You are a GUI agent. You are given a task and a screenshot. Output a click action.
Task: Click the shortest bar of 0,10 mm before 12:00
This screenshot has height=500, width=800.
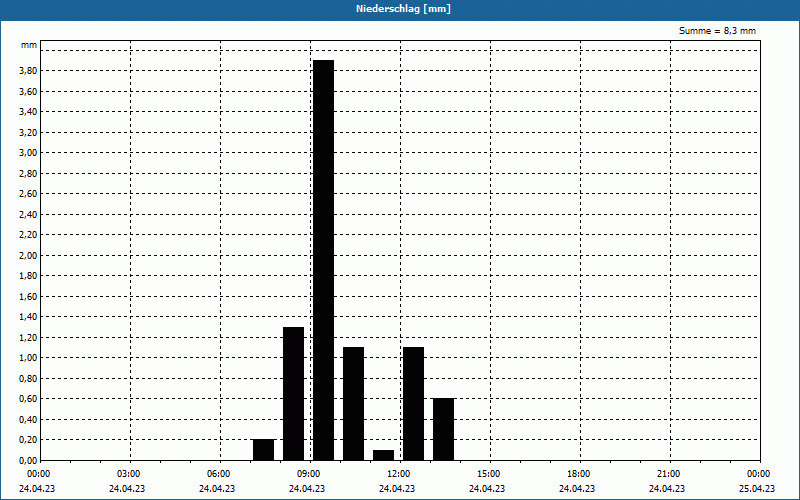[x=384, y=455]
